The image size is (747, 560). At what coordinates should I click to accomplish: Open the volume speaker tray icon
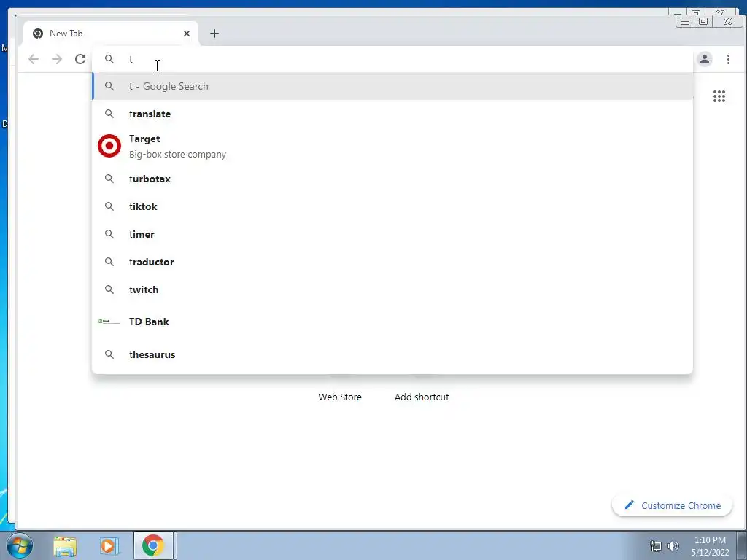tap(673, 546)
